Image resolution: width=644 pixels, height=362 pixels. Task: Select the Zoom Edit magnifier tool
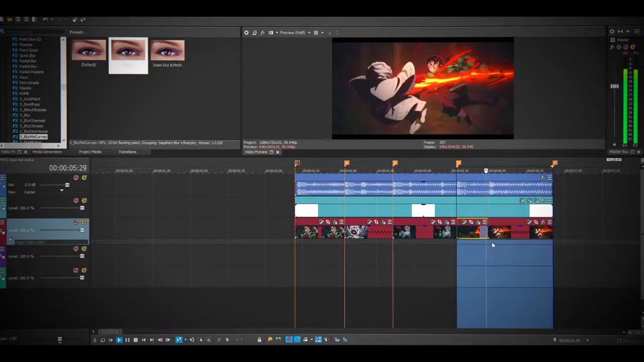[208, 340]
